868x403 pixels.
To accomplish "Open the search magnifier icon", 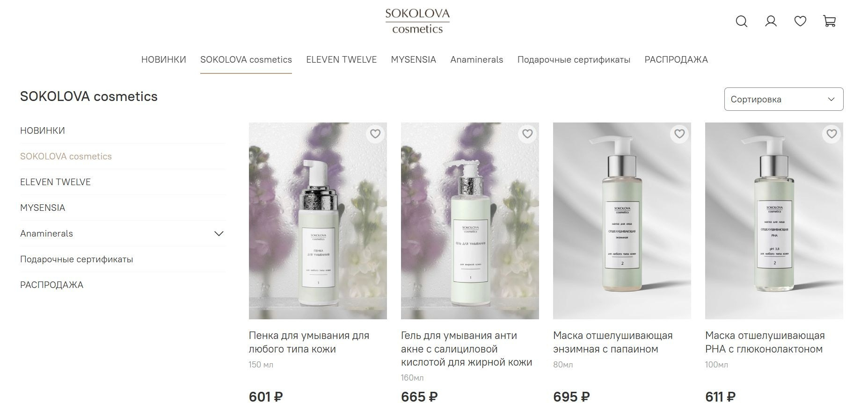I will 741,22.
